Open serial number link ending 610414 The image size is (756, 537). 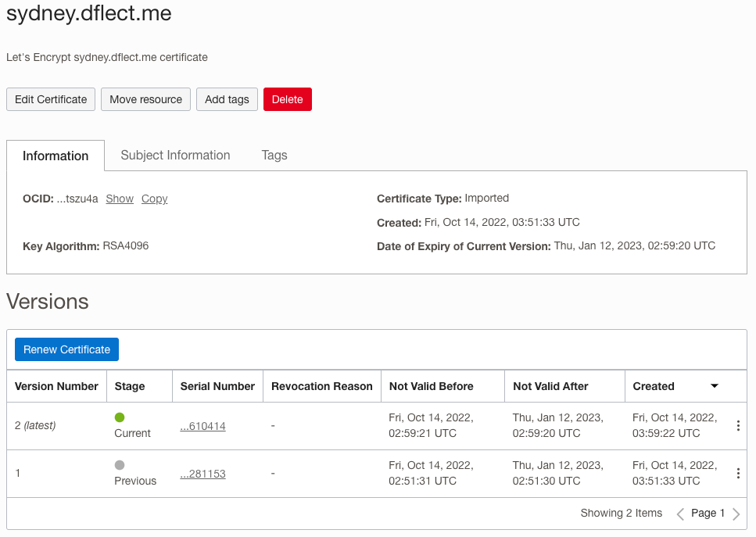202,426
